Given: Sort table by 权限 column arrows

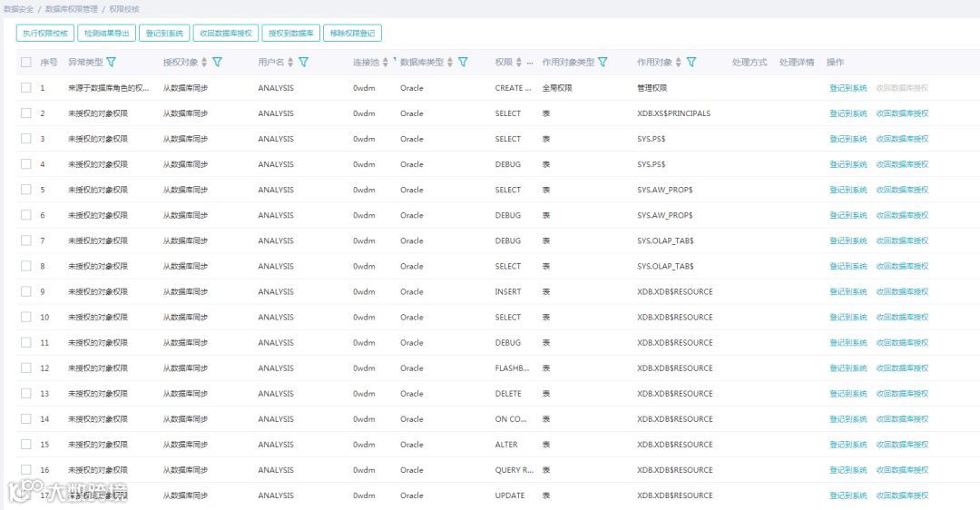Looking at the screenshot, I should (x=519, y=62).
